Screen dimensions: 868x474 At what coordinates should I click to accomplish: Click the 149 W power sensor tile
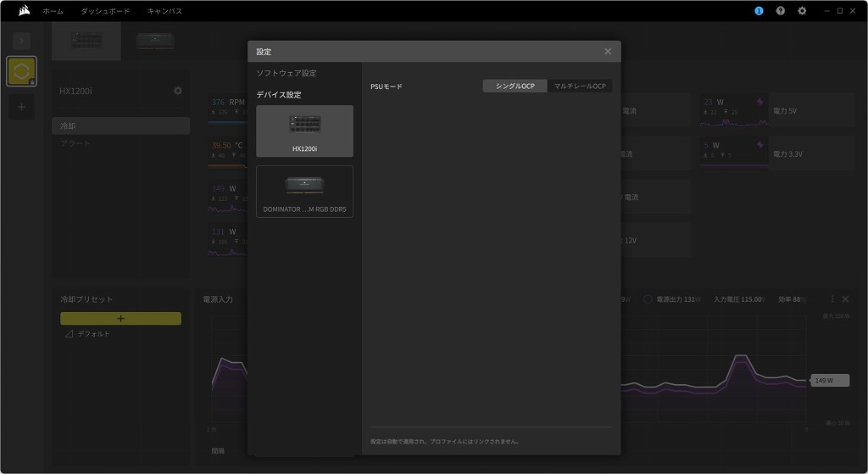point(227,197)
